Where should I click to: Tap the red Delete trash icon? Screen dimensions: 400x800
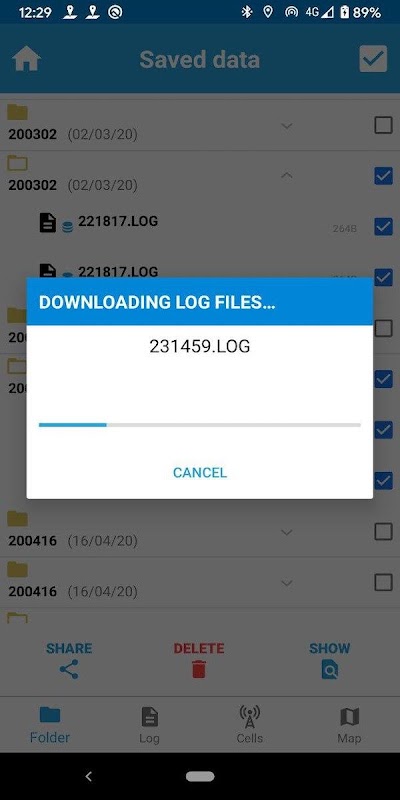point(199,669)
